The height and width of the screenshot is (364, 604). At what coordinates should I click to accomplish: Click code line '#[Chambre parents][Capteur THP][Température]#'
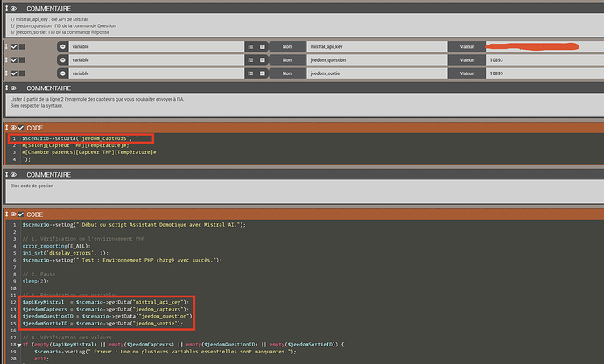(x=89, y=152)
